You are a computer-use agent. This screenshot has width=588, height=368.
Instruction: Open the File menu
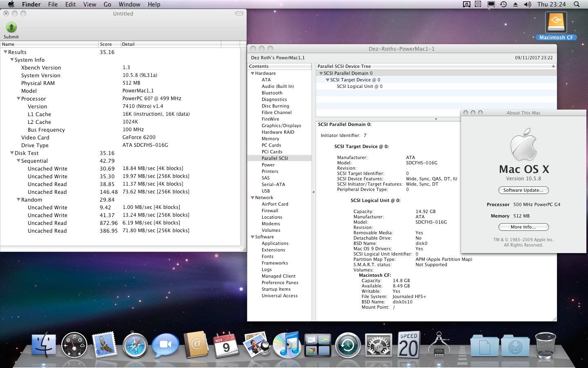pos(53,4)
